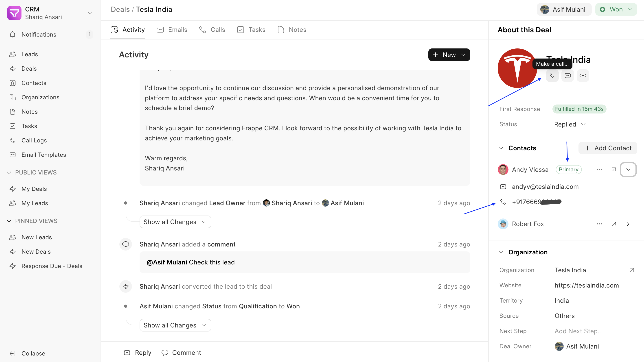
Task: Switch to the Activity tab
Action: tap(127, 30)
